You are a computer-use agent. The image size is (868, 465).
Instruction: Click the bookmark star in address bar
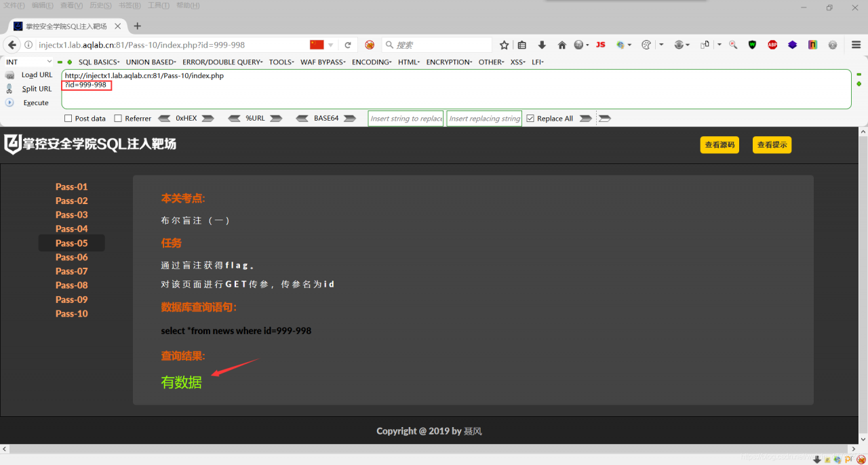pyautogui.click(x=504, y=45)
